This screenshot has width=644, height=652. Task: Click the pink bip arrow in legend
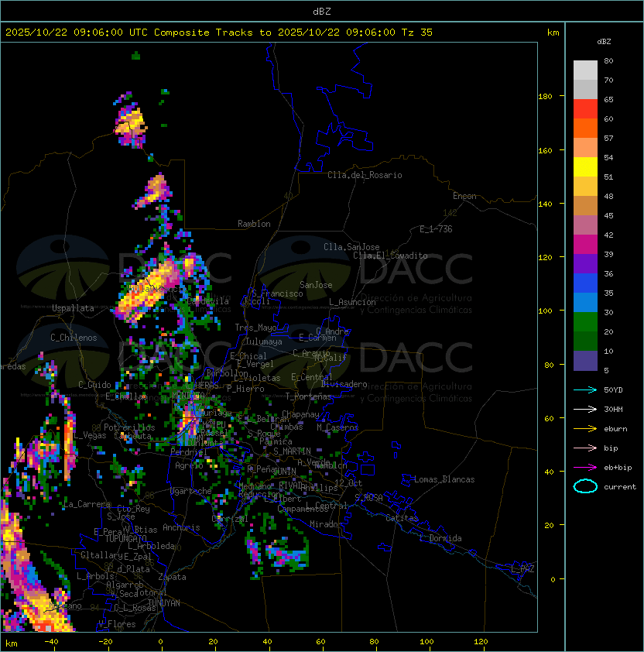coord(585,448)
